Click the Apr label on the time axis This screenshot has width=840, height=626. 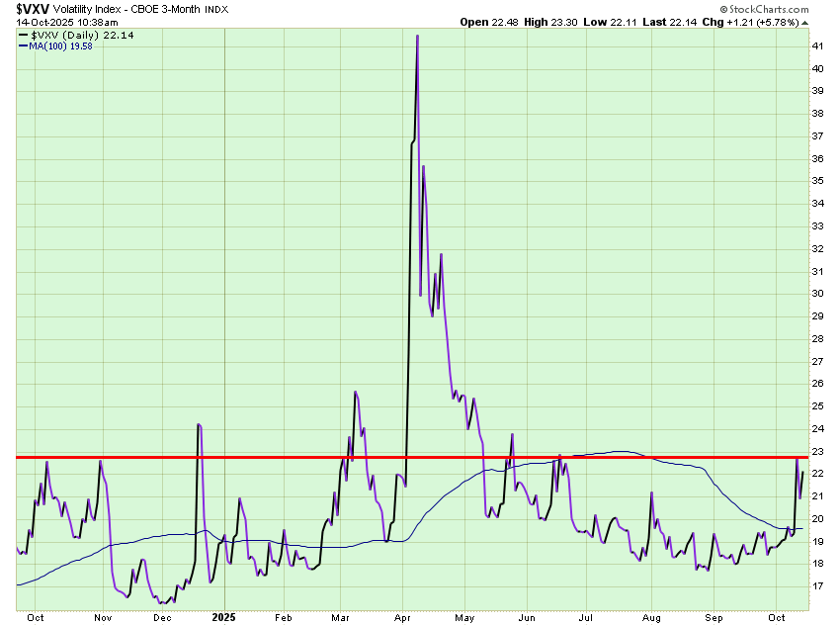pos(402,618)
